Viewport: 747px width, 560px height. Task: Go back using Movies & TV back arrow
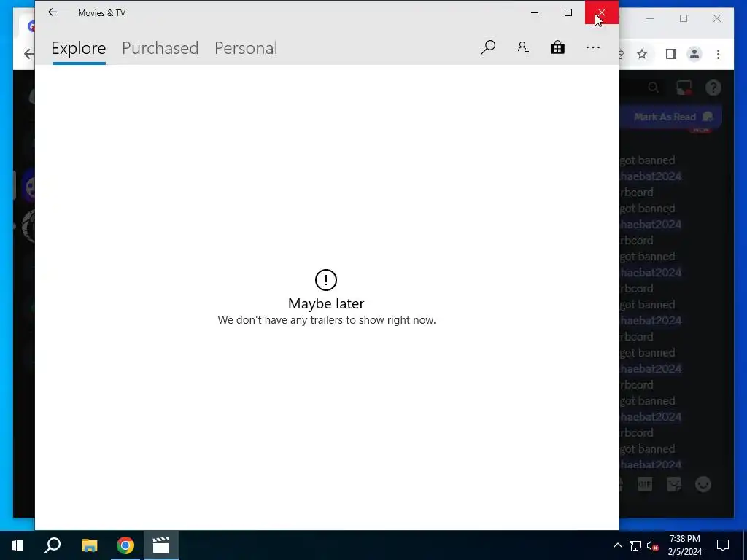pos(53,12)
